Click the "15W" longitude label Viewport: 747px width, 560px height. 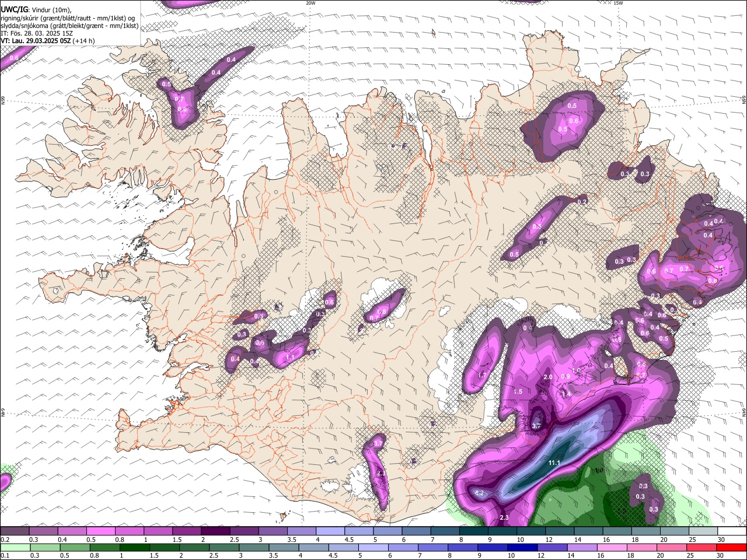pyautogui.click(x=618, y=3)
